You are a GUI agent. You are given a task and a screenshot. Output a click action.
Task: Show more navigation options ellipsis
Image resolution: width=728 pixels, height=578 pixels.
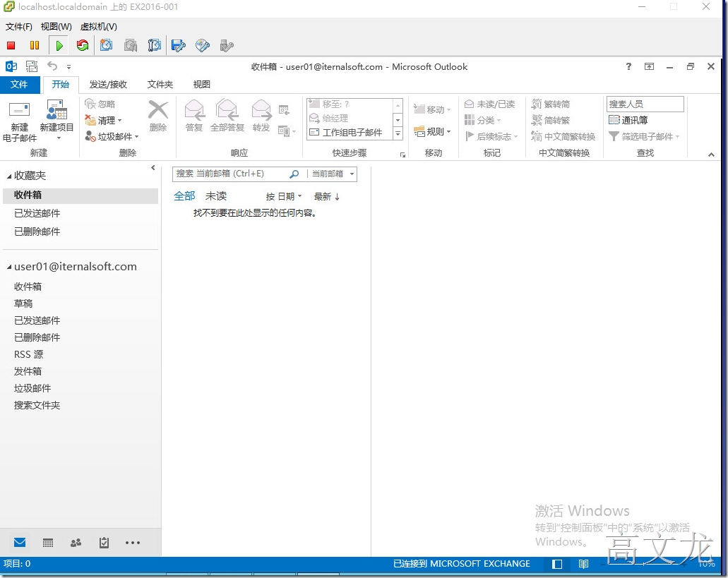click(x=133, y=543)
